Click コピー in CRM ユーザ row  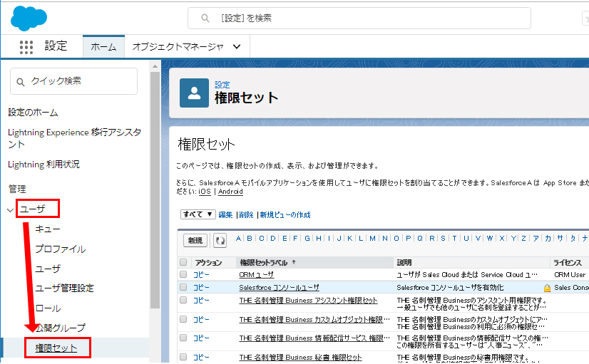201,275
